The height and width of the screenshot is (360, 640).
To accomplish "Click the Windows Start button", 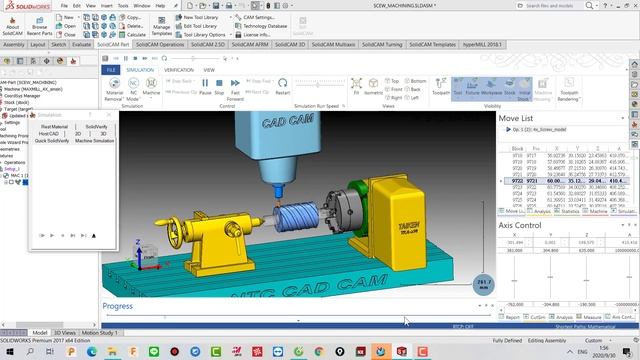I will click(x=9, y=351).
